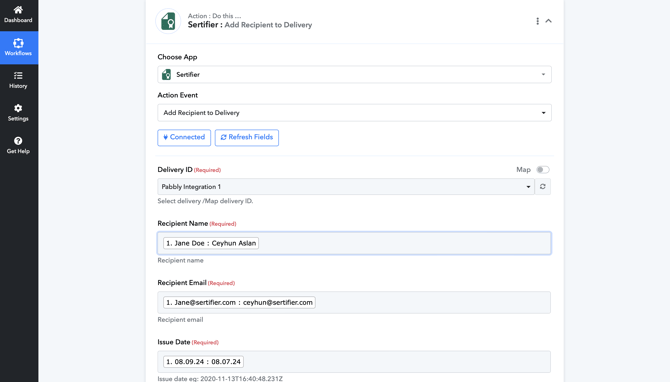Select the Workflows sidebar icon
670x382 pixels.
[18, 43]
